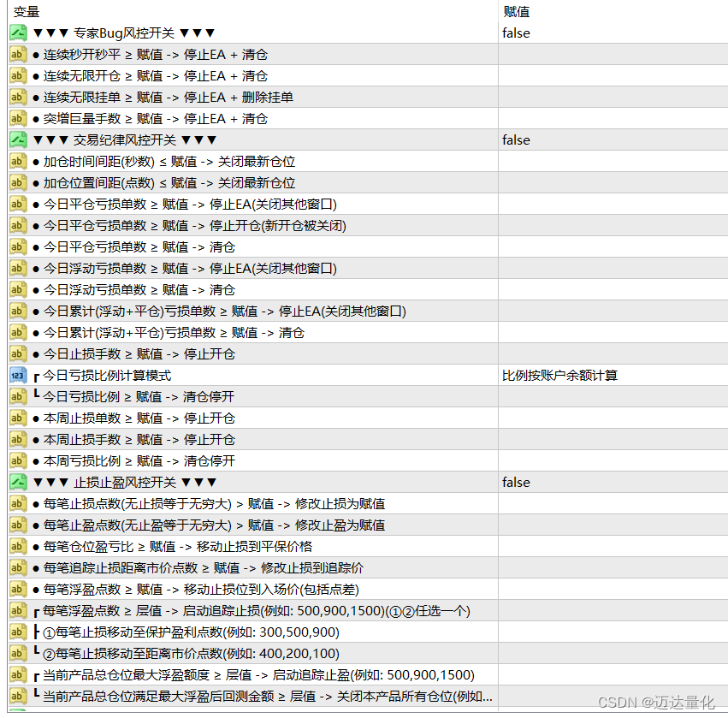Click the ab icon beside 加仓时间间距(秒数)
The height and width of the screenshot is (718, 728).
point(18,161)
